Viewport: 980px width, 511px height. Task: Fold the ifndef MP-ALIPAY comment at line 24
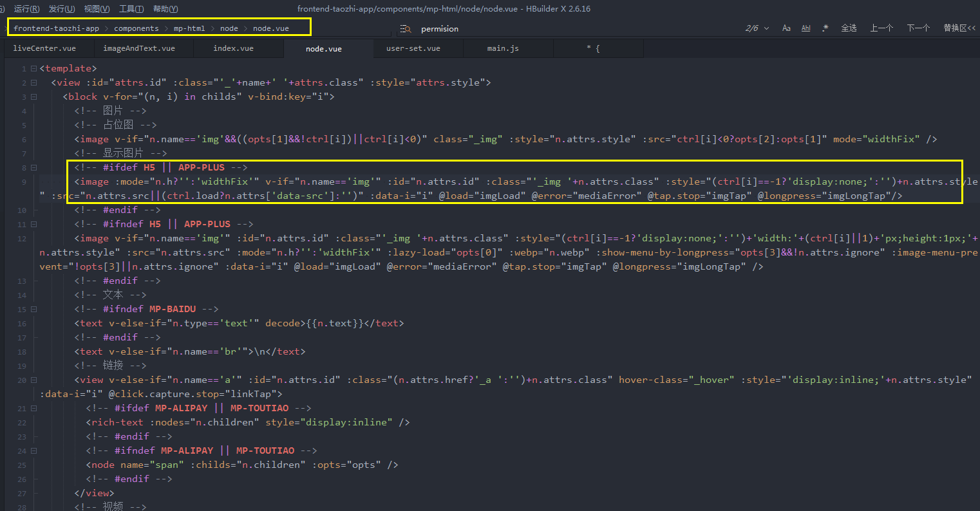pos(33,451)
